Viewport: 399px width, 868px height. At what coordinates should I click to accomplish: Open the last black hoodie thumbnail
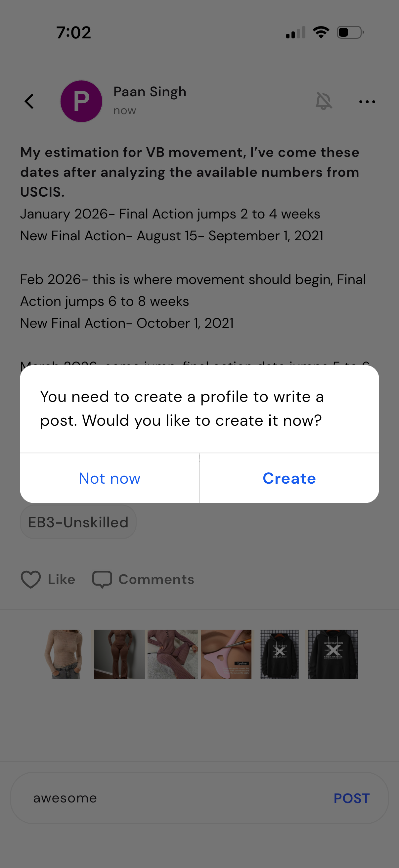pos(333,654)
